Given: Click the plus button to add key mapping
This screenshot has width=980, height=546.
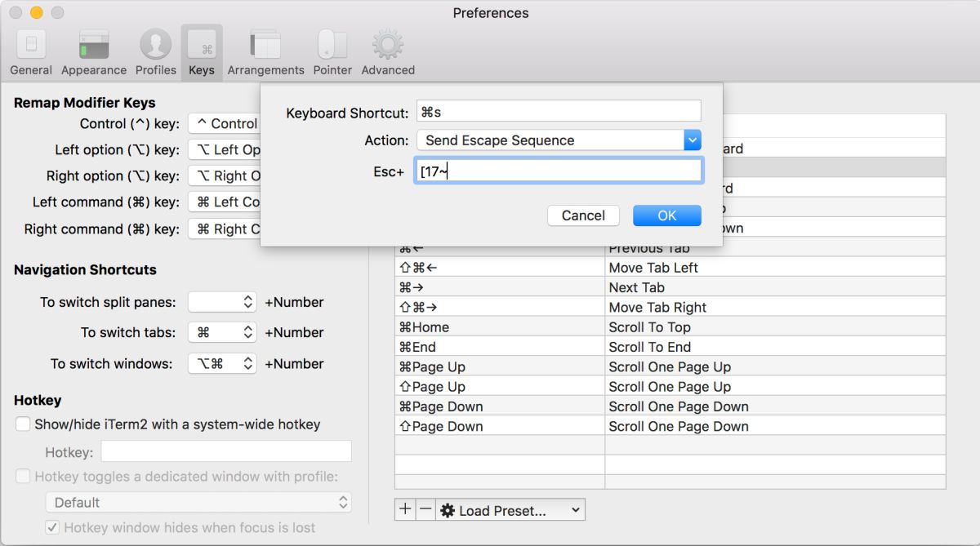Looking at the screenshot, I should 405,510.
